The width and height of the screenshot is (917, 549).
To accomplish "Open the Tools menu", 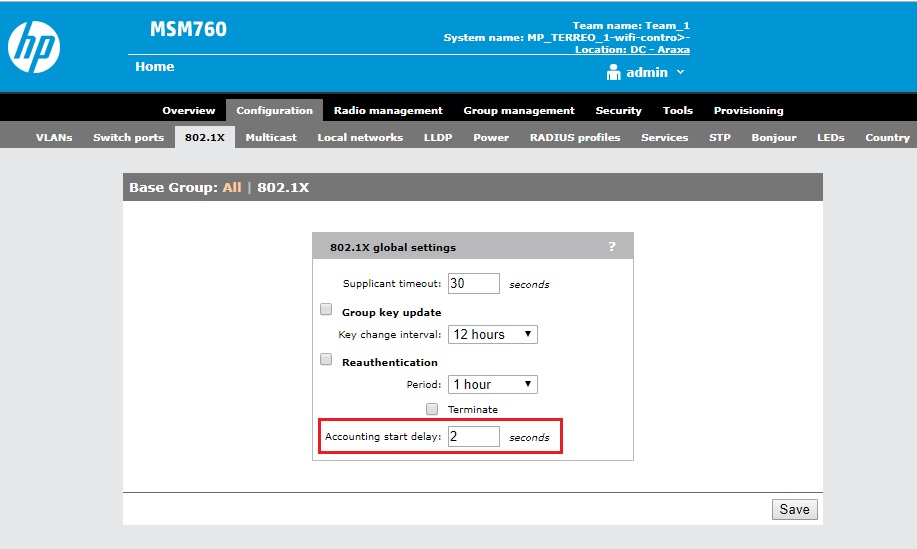I will (x=677, y=111).
